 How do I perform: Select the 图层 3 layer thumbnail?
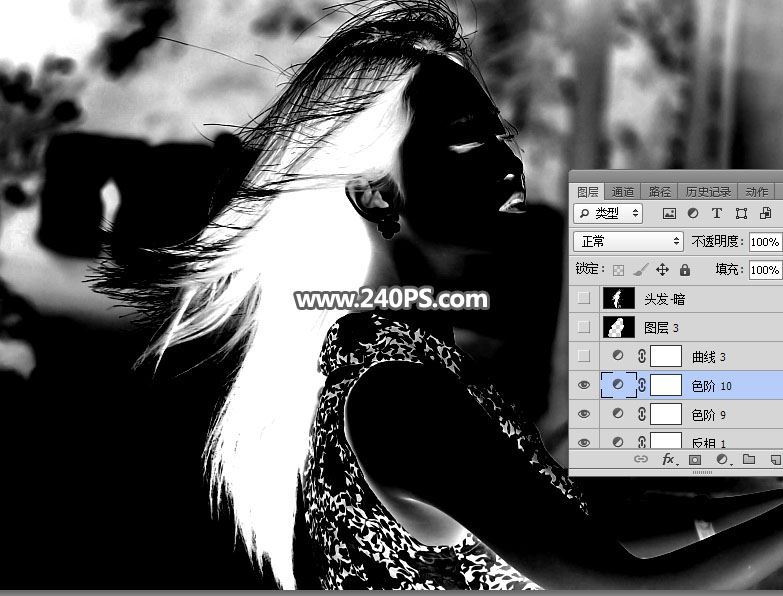pos(619,327)
